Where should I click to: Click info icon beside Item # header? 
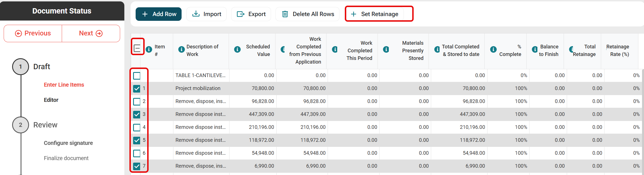149,50
